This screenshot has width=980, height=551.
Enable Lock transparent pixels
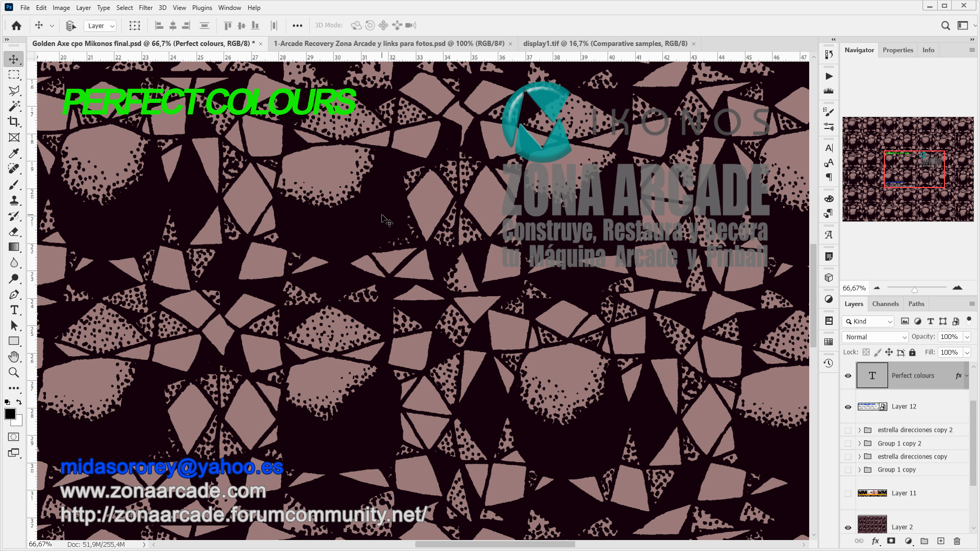tap(866, 352)
